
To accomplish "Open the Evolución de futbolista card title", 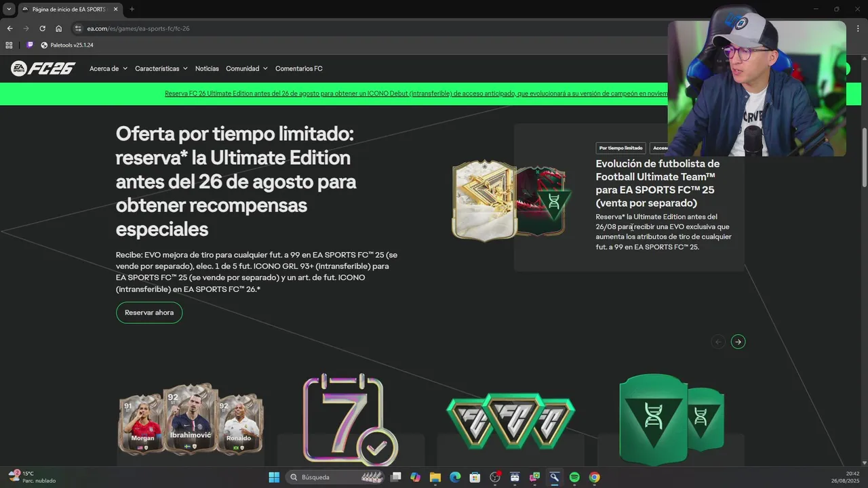I will tap(658, 183).
